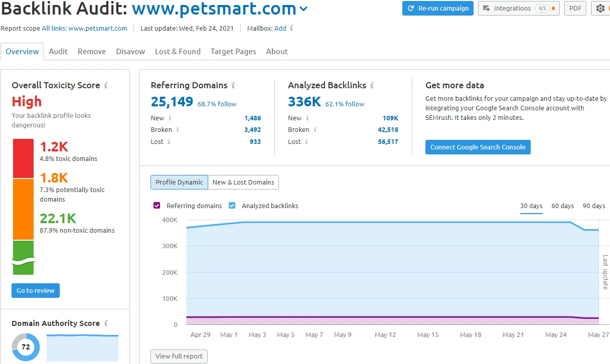Click info icon next to Mailbox Add
This screenshot has height=364, width=610.
[292, 28]
